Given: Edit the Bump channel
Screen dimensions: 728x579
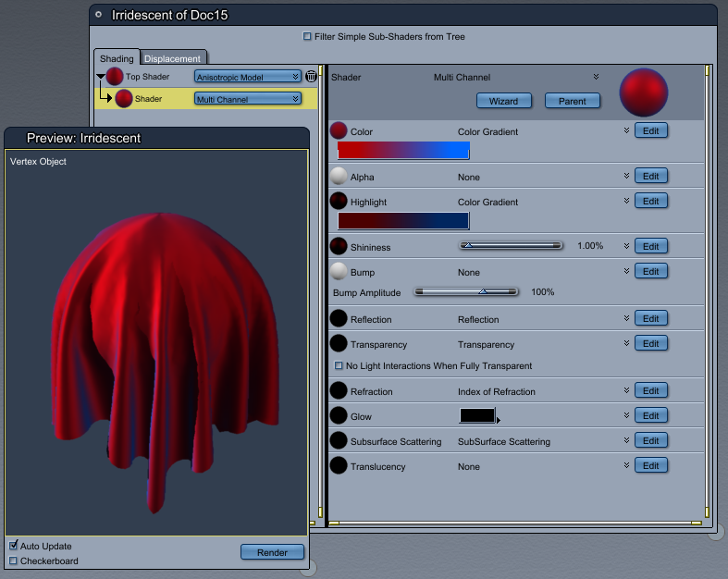Looking at the screenshot, I should [x=651, y=271].
